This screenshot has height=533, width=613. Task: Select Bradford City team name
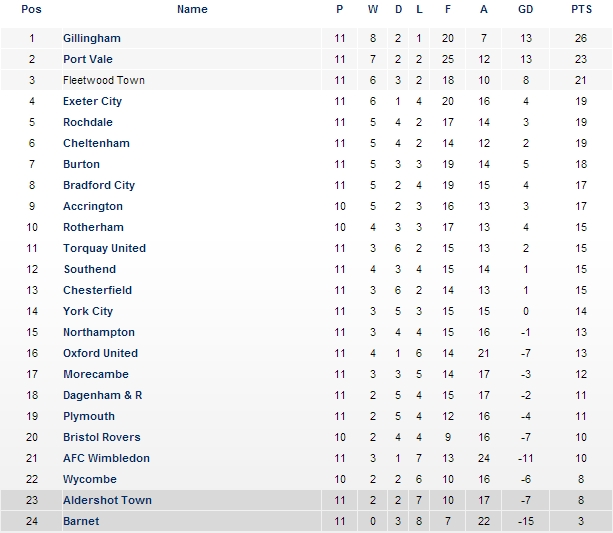99,185
